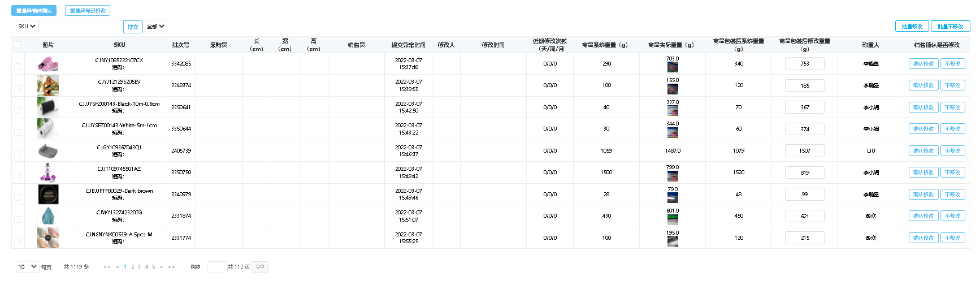Check the row for CJNY1085222107CX
The width and height of the screenshot is (980, 298).
coord(18,67)
